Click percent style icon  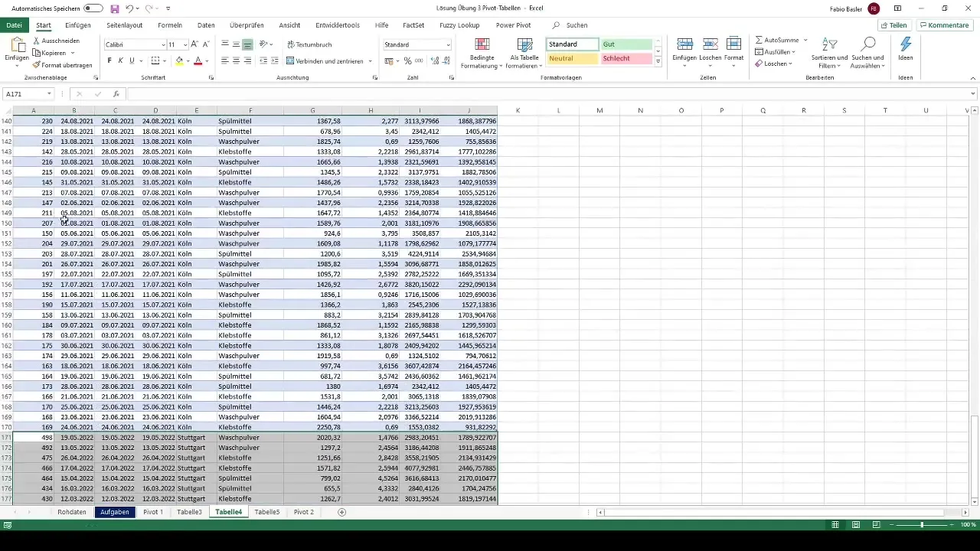(x=407, y=60)
